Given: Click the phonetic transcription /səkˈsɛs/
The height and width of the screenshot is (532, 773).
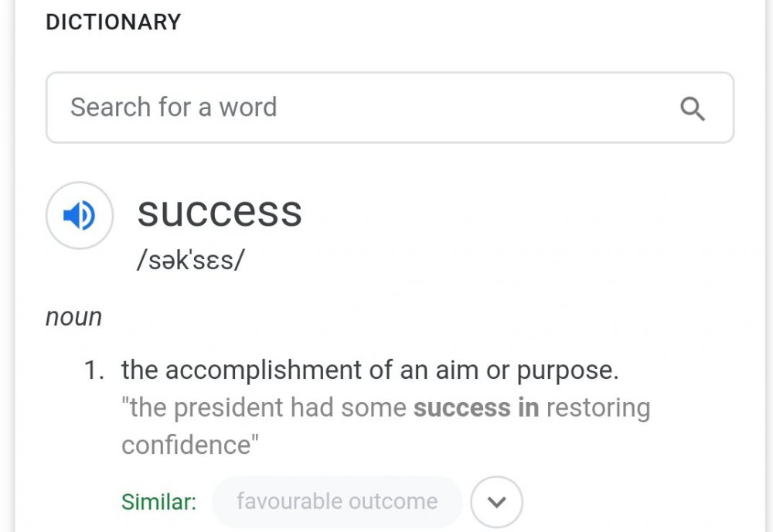Looking at the screenshot, I should pyautogui.click(x=190, y=260).
